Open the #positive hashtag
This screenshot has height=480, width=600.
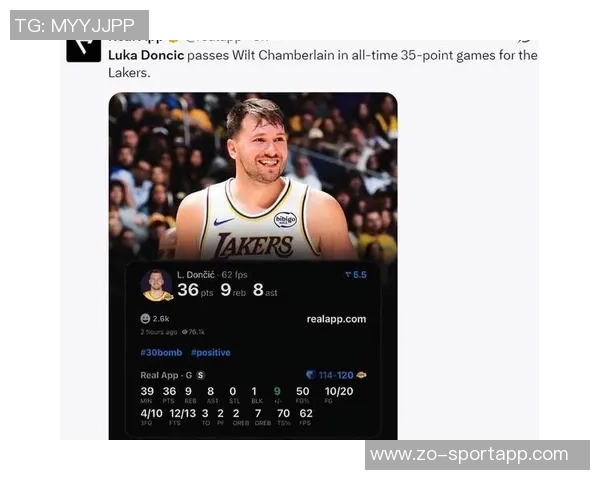[210, 353]
